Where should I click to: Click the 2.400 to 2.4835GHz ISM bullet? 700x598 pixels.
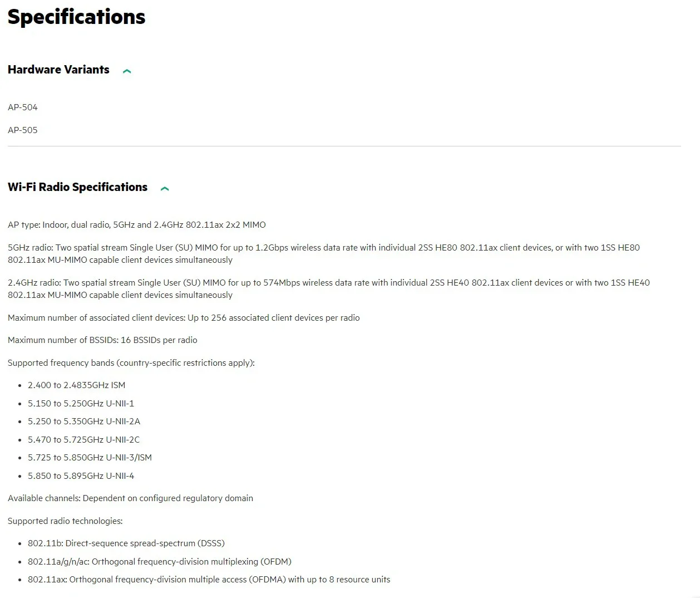77,385
